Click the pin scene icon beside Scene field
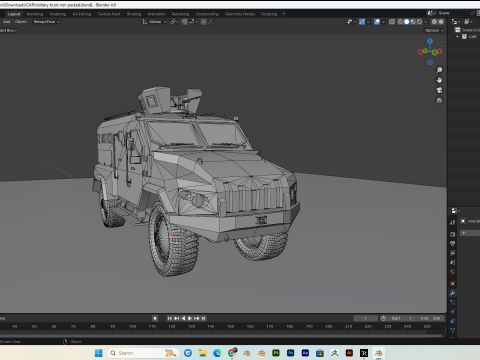This screenshot has height=360, width=480. 472,13
